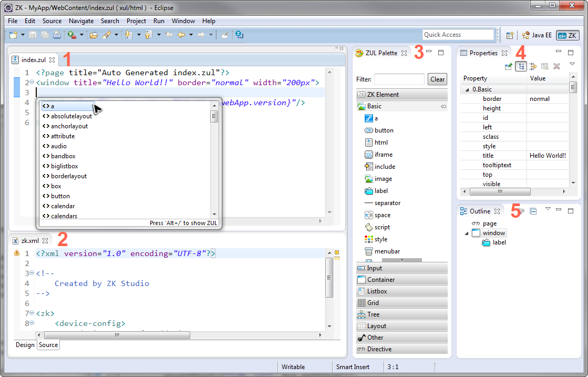Viewport: 588px width, 377px height.
Task: Collapse the 0.Basic property group
Action: pos(467,90)
